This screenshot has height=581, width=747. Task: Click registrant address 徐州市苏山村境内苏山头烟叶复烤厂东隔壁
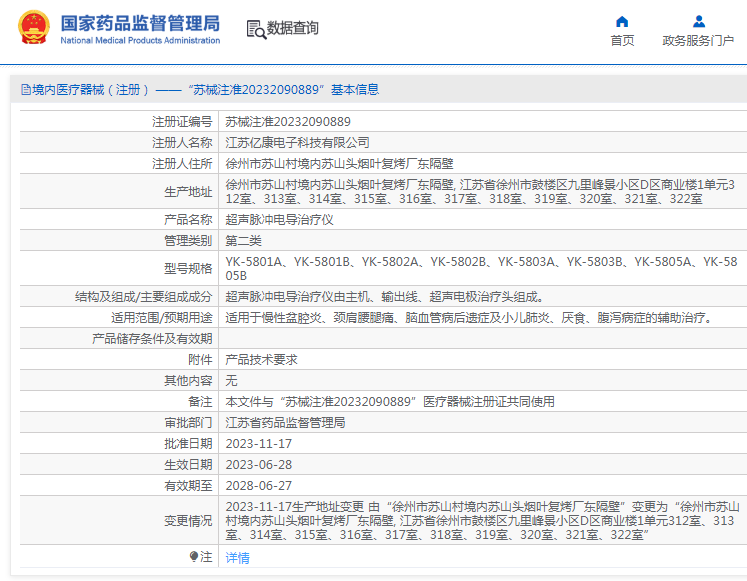click(339, 164)
